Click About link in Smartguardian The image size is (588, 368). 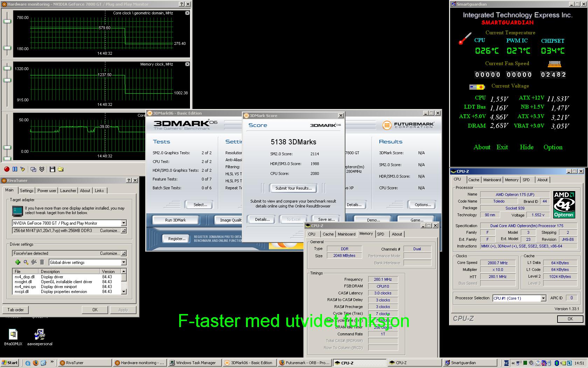click(x=482, y=147)
